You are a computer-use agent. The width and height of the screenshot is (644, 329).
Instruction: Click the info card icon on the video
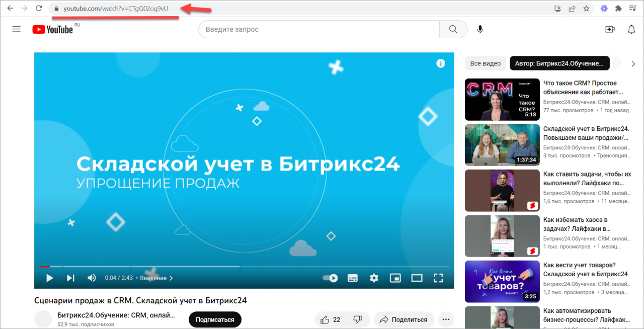point(441,63)
